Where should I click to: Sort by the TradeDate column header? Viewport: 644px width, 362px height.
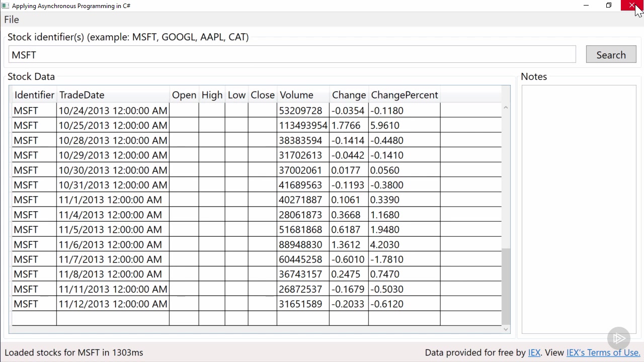coord(82,95)
